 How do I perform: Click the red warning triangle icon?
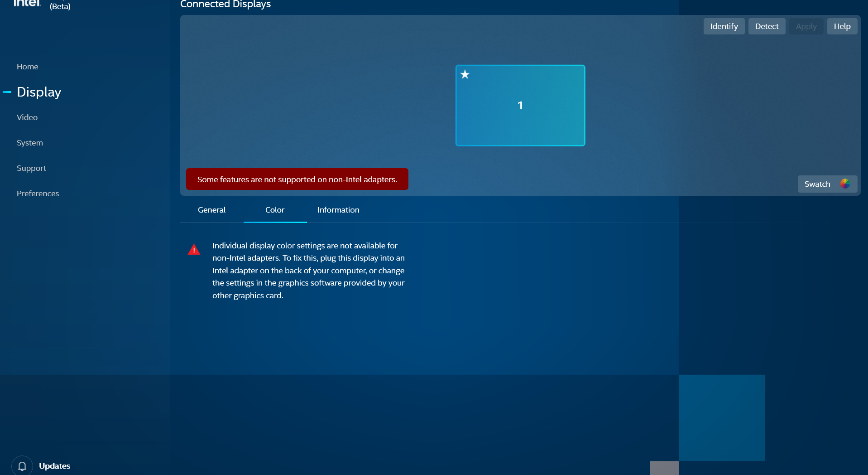point(194,250)
